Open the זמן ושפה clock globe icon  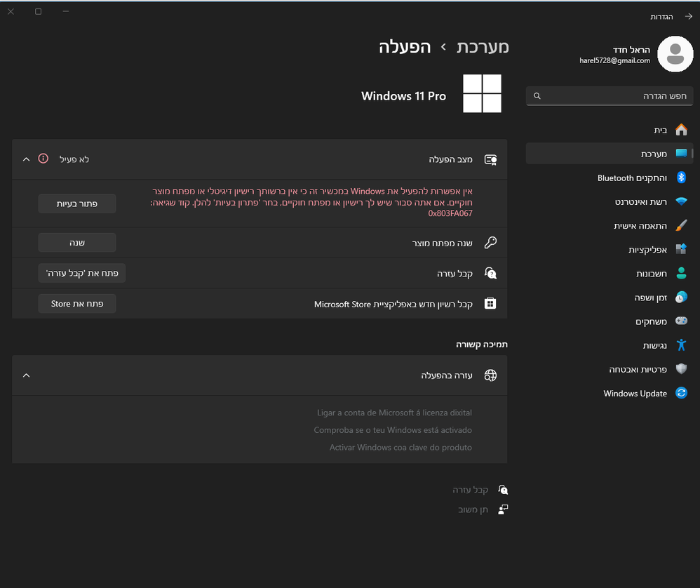(x=681, y=297)
